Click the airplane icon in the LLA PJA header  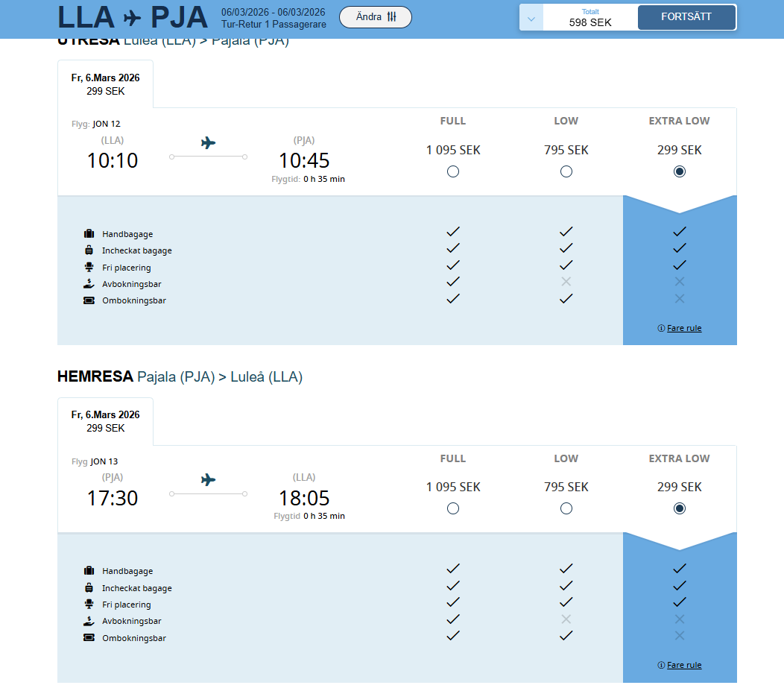(x=132, y=17)
